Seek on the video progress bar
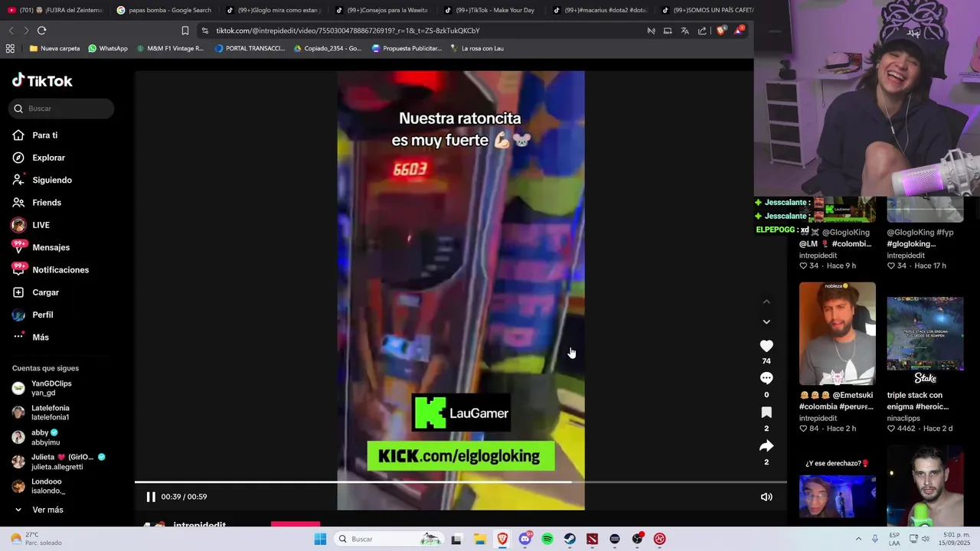The width and height of the screenshot is (980, 551). pos(461,482)
